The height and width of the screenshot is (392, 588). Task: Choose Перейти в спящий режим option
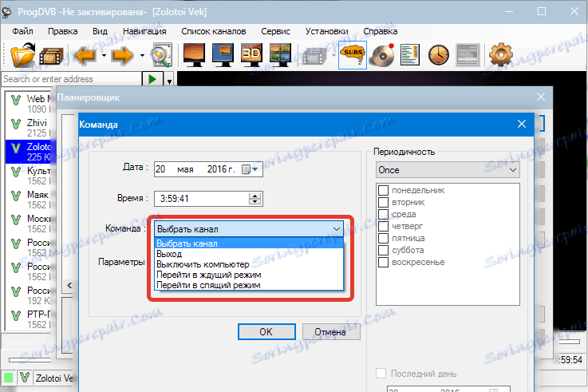[249, 285]
